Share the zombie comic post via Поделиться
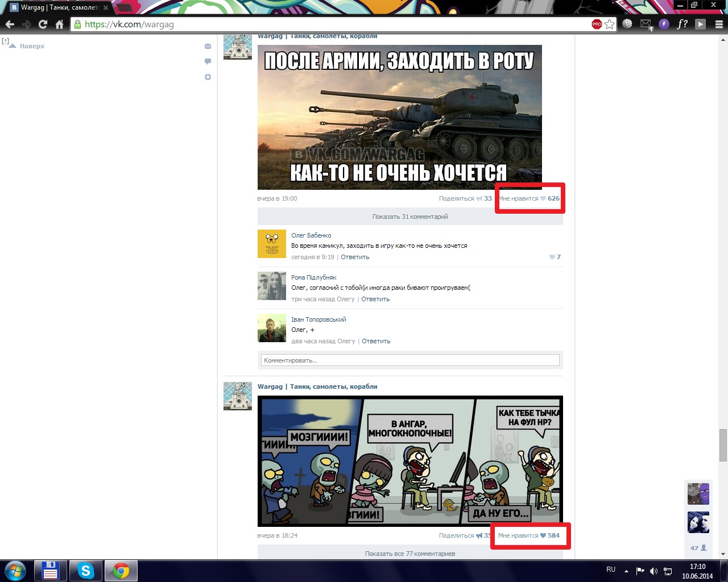 click(x=465, y=535)
